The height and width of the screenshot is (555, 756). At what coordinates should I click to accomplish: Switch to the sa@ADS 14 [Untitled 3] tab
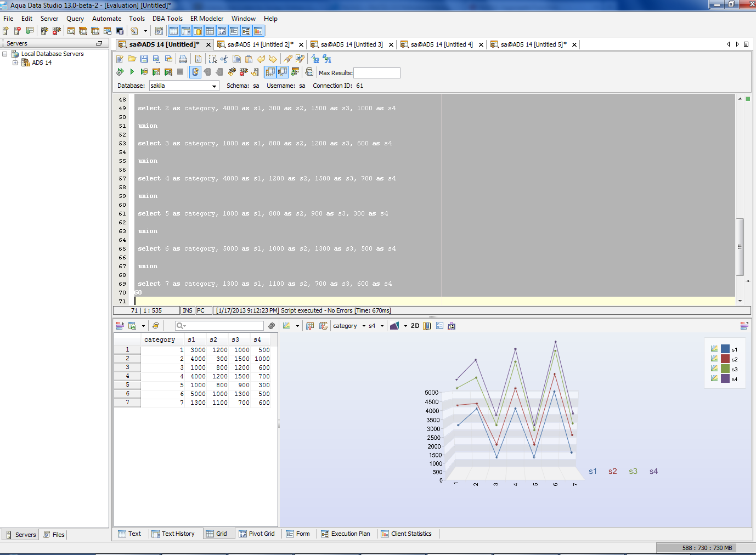point(351,44)
